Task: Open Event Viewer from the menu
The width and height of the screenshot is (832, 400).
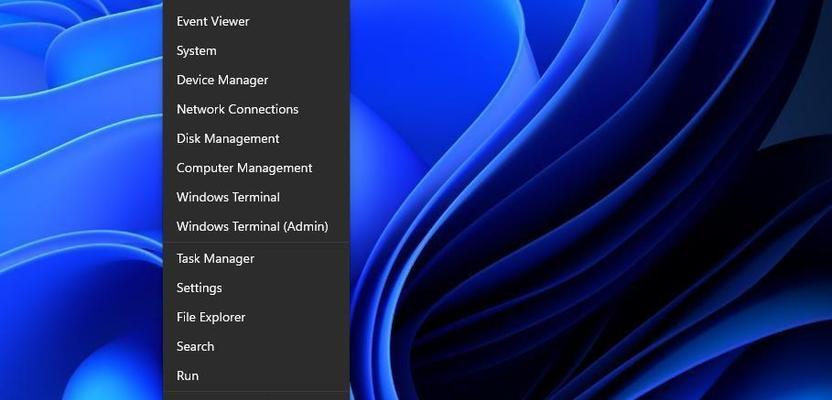Action: pyautogui.click(x=256, y=22)
